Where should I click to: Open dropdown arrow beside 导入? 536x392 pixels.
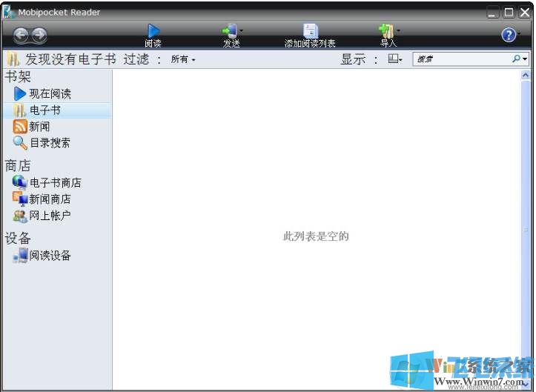pos(398,31)
